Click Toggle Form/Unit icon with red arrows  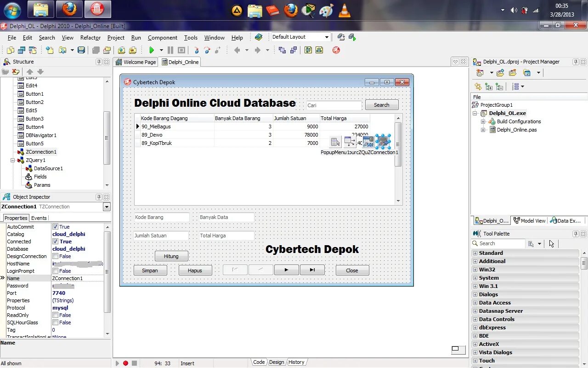[33, 50]
